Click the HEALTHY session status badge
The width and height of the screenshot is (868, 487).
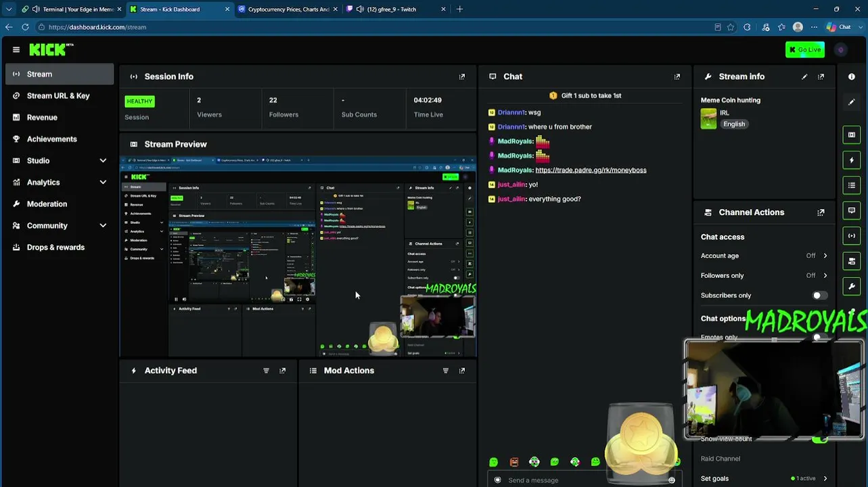139,101
